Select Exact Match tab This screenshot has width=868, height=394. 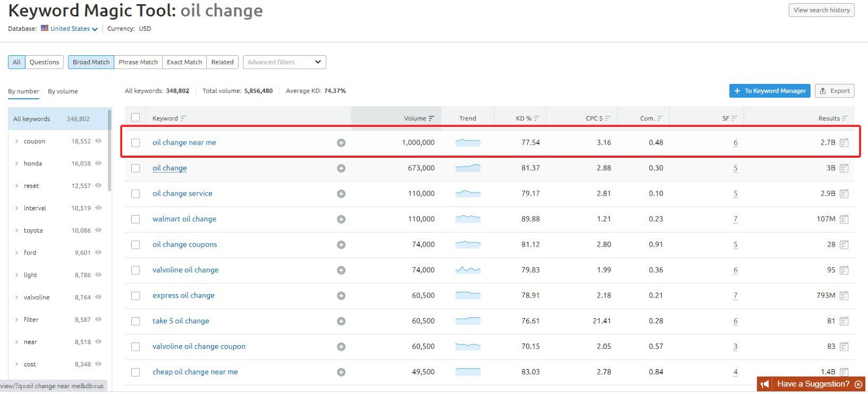pos(184,62)
